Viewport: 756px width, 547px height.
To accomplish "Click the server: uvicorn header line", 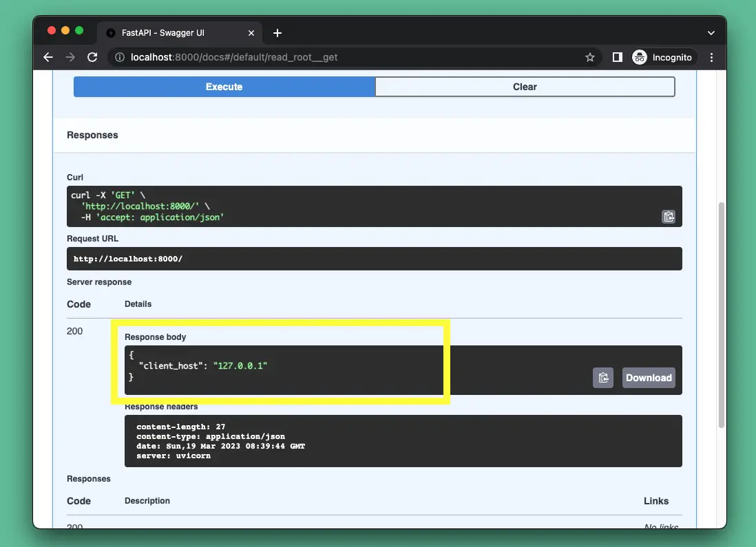I will pyautogui.click(x=174, y=455).
